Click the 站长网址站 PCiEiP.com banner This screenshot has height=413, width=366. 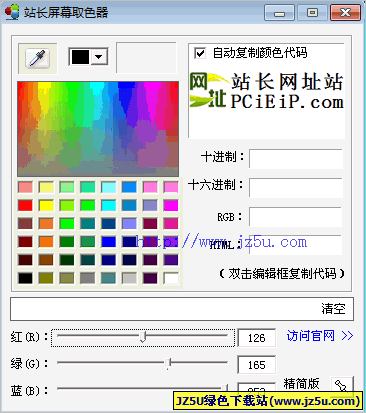266,91
